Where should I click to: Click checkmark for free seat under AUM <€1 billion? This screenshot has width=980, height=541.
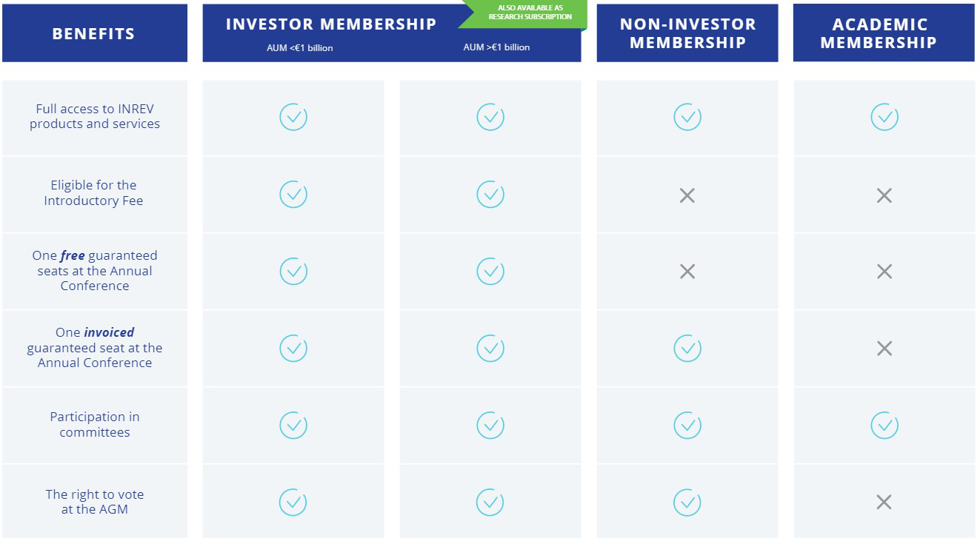point(293,271)
